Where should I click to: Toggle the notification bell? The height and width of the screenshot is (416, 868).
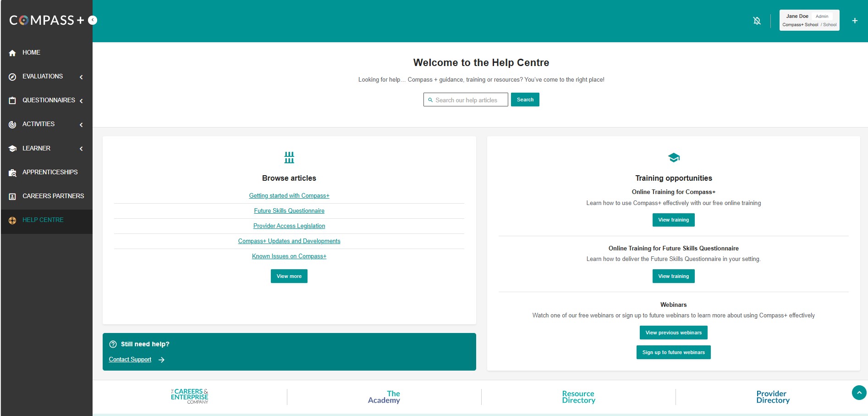(x=757, y=20)
